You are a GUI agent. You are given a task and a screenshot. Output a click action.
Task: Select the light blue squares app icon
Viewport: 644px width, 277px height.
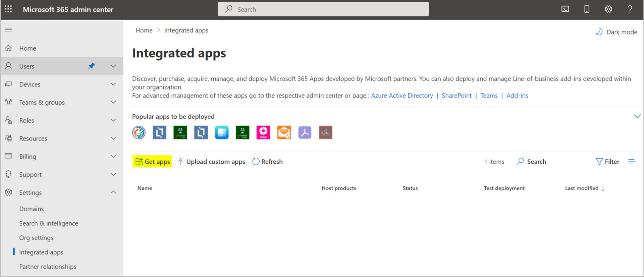tap(222, 132)
